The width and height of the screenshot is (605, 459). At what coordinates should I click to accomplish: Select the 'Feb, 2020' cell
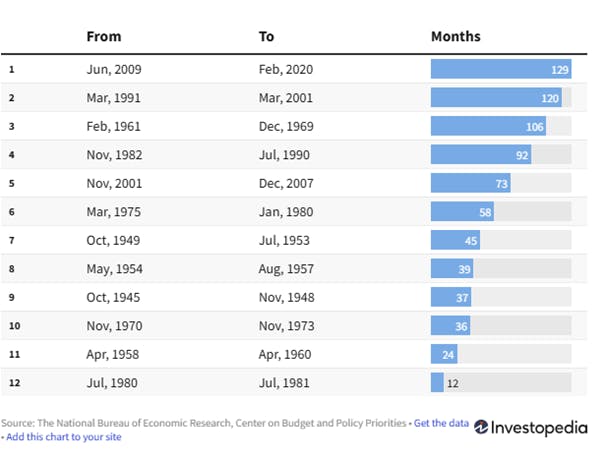tap(286, 69)
